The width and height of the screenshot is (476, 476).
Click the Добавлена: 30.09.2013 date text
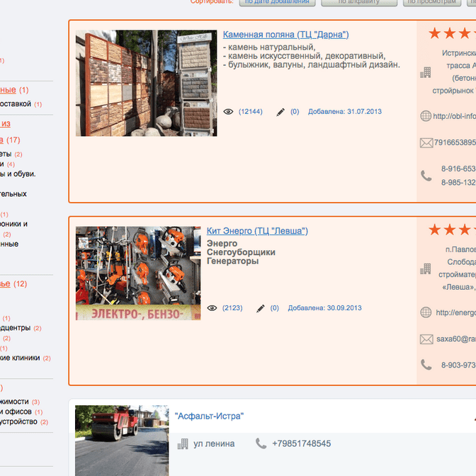coord(324,308)
